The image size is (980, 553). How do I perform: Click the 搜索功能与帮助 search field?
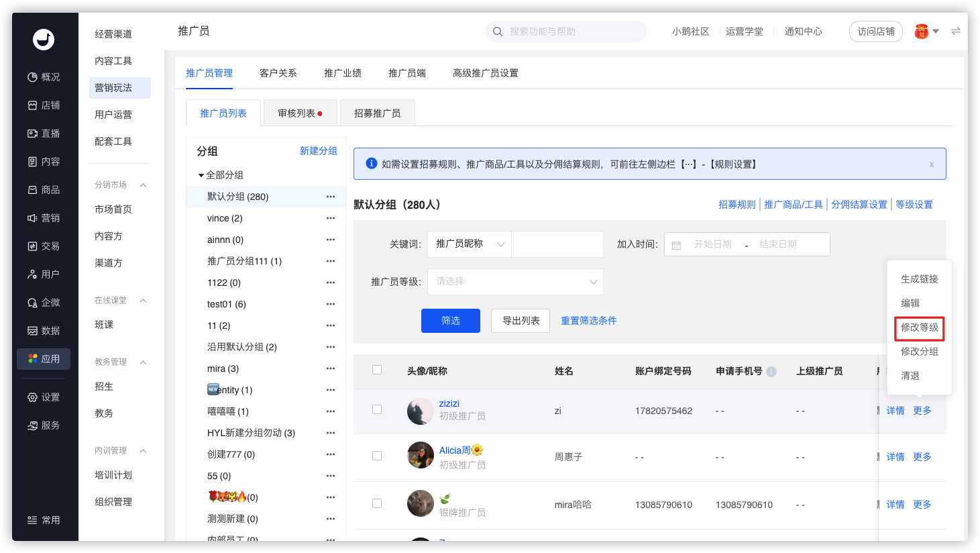tap(566, 32)
